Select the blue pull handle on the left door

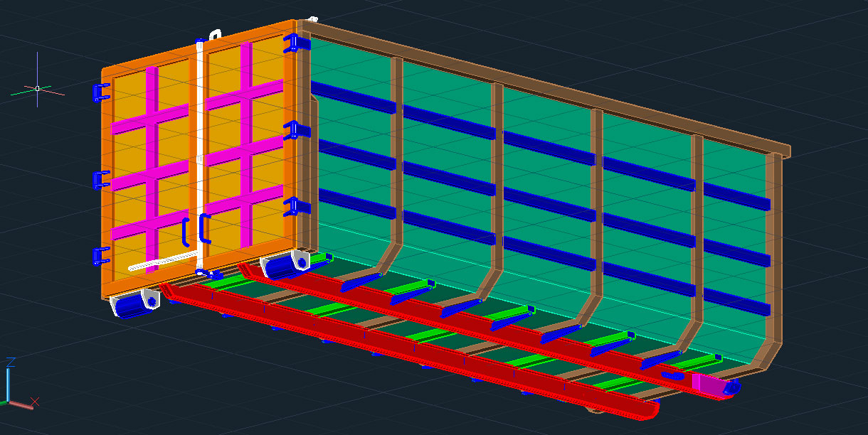(x=187, y=232)
